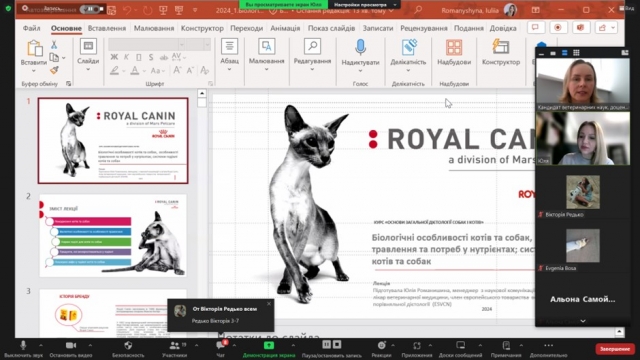640x360 pixels.
Task: Close the chat notification from Вікторія Редько
Action: pos(269,304)
